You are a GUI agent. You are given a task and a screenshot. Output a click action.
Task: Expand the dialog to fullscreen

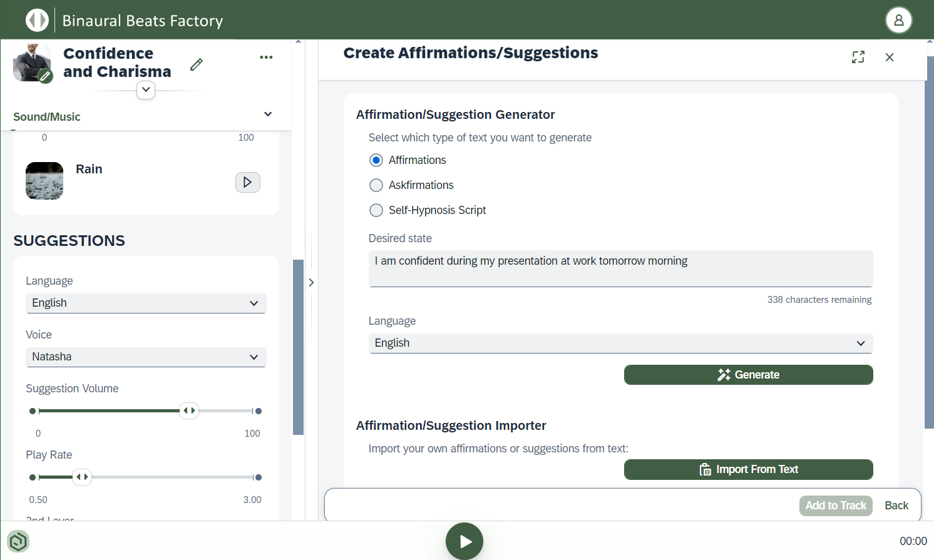point(858,57)
